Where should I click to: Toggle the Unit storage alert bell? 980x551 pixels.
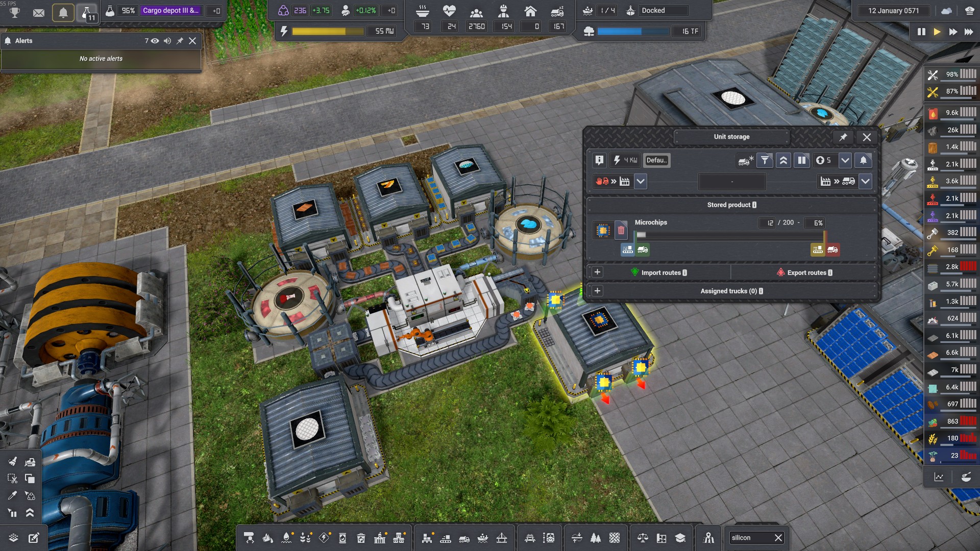click(863, 160)
